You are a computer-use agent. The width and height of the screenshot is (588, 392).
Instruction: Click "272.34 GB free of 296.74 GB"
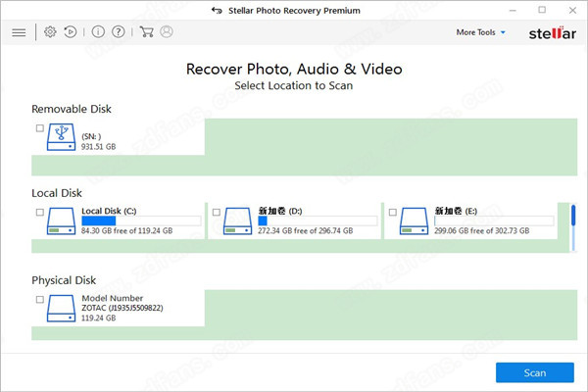click(x=305, y=230)
